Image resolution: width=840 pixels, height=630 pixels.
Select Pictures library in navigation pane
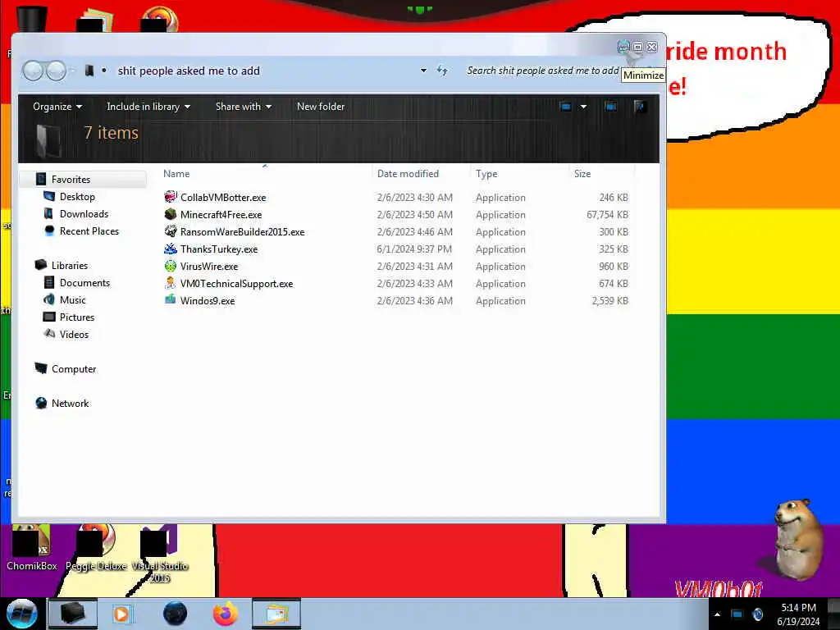pyautogui.click(x=77, y=317)
